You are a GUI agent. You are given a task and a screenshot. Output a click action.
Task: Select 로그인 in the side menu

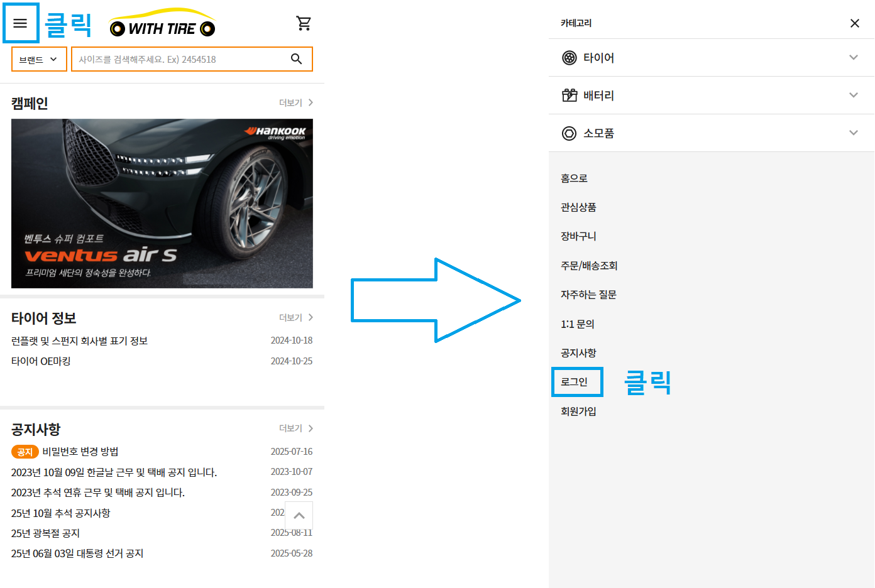(x=575, y=382)
